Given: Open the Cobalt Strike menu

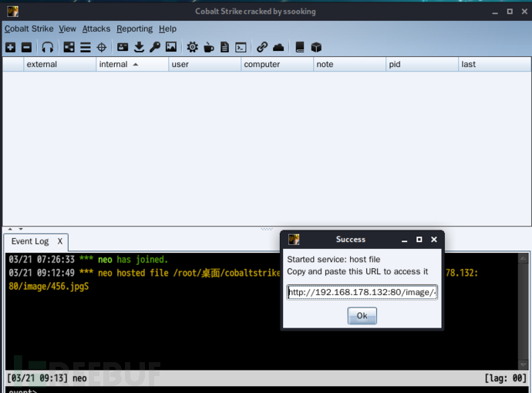Looking at the screenshot, I should [x=29, y=29].
